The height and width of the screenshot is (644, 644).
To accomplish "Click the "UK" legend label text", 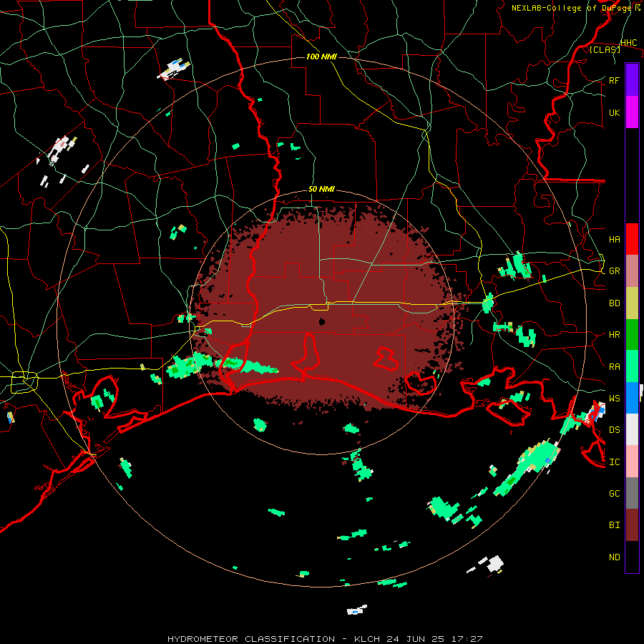I will coord(614,112).
